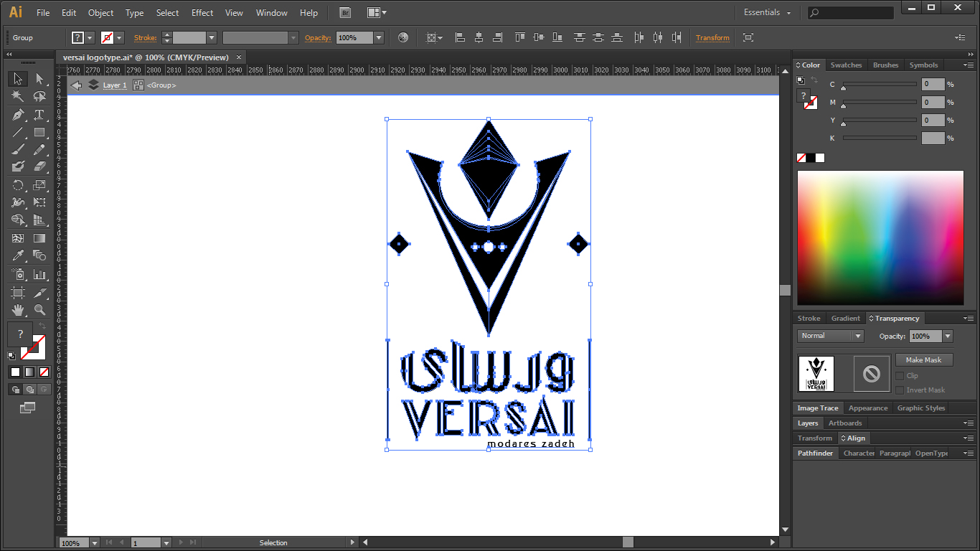Open zoom level dropdown in status bar
The width and height of the screenshot is (980, 551).
point(94,543)
